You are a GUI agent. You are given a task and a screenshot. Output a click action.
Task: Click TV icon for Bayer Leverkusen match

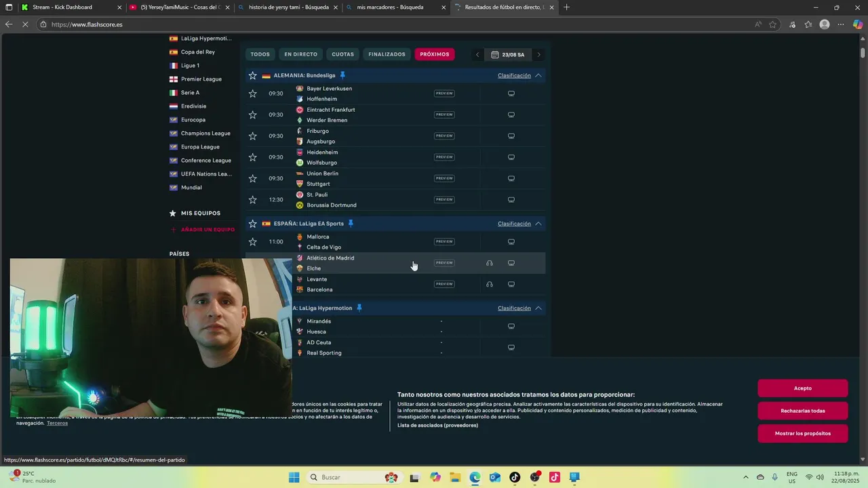click(511, 94)
